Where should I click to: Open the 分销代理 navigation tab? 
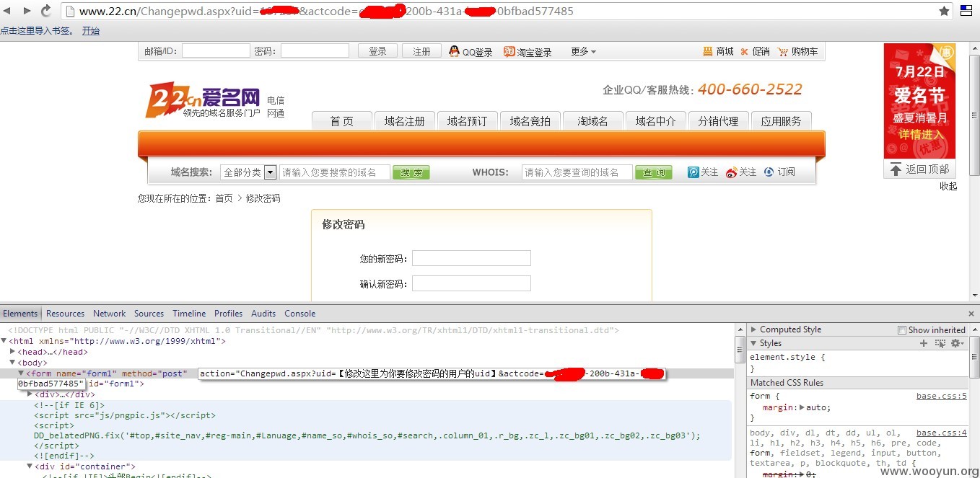click(x=719, y=121)
